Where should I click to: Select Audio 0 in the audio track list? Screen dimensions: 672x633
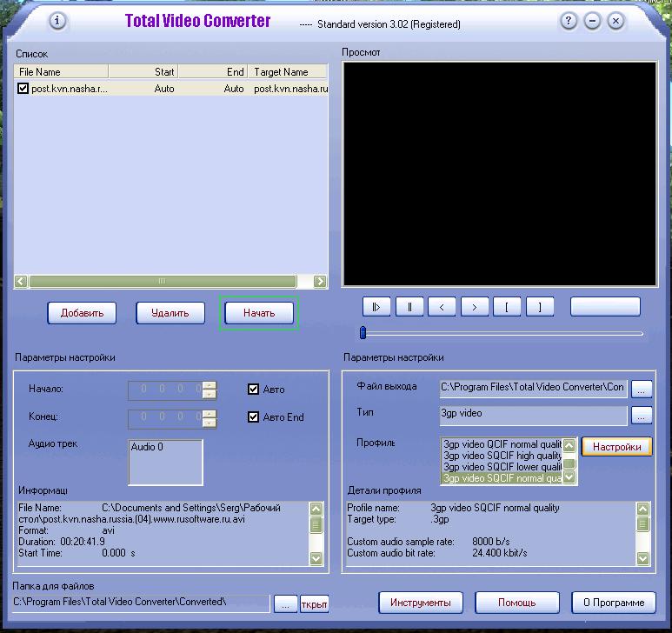click(147, 447)
